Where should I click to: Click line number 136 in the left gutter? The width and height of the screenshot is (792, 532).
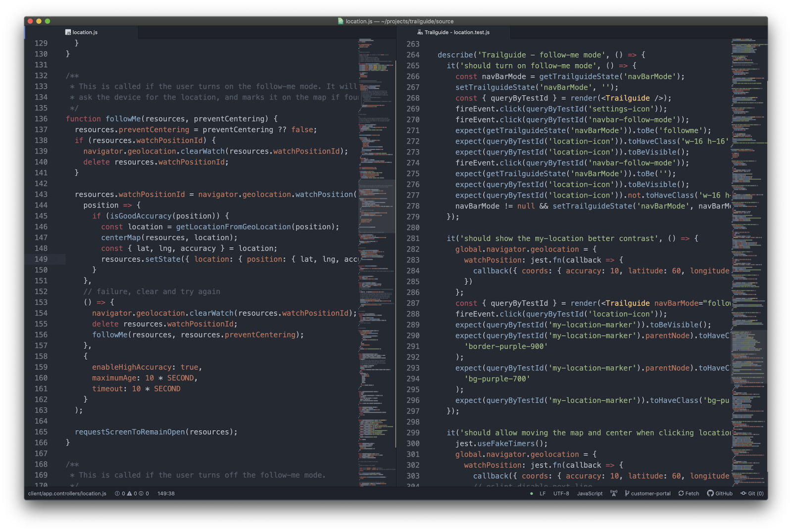coord(41,119)
